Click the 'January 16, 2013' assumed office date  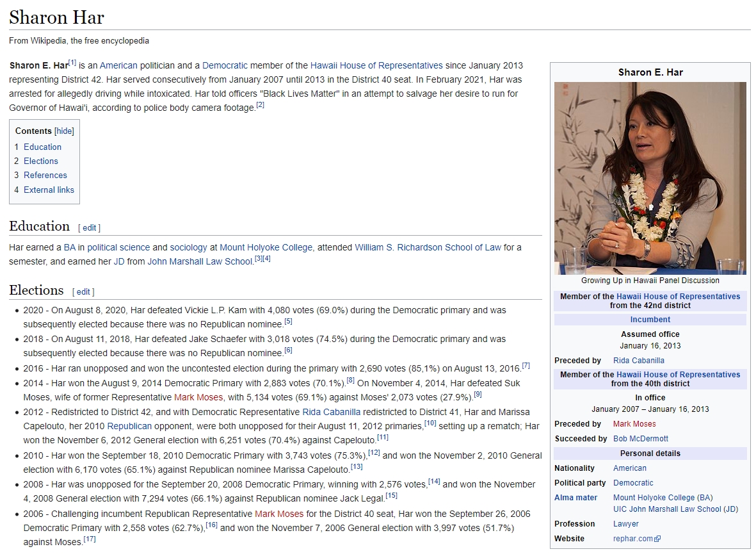point(650,345)
